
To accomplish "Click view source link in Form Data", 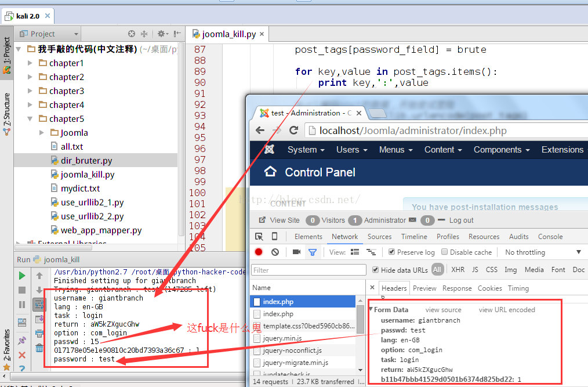I will 443,310.
